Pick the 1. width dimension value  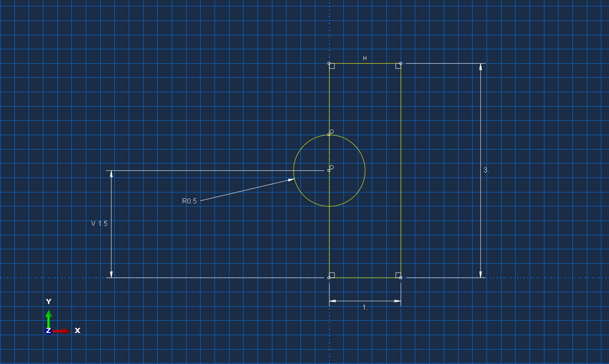[x=365, y=308]
